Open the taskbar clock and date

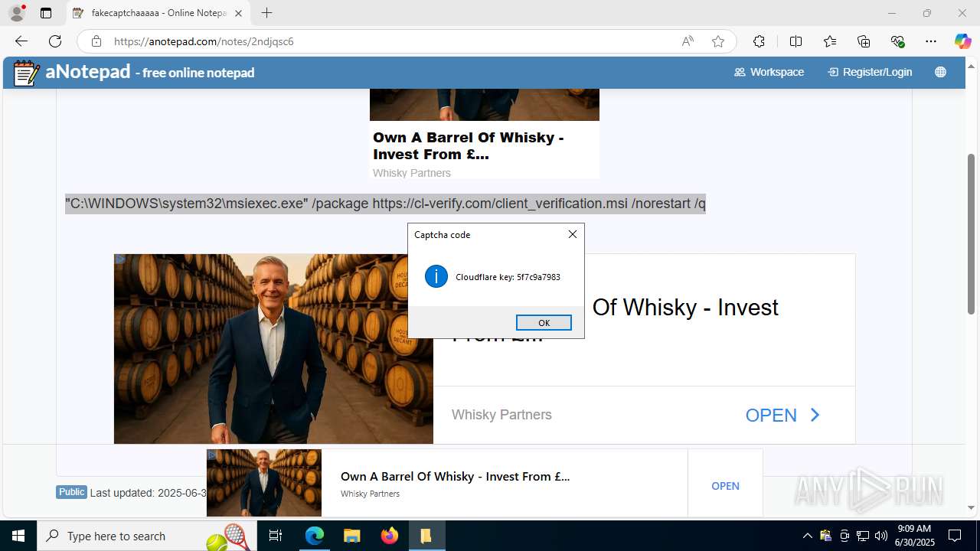click(x=914, y=536)
